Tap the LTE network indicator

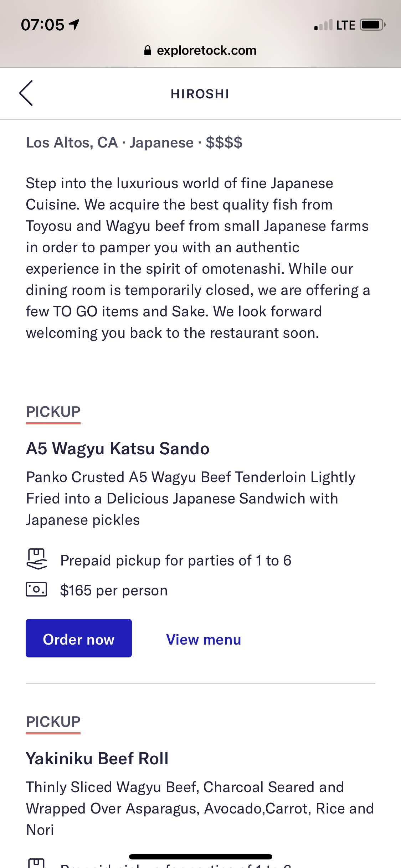tap(345, 25)
